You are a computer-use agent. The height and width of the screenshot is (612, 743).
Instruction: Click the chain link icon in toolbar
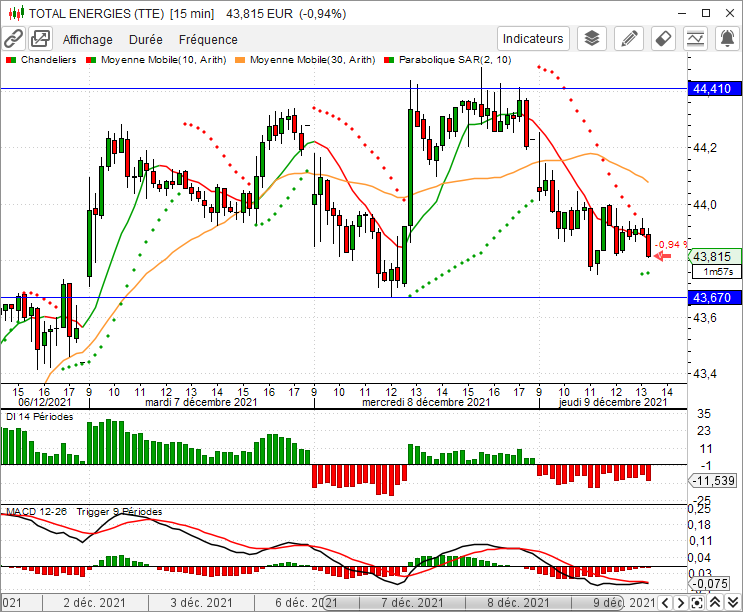13,39
